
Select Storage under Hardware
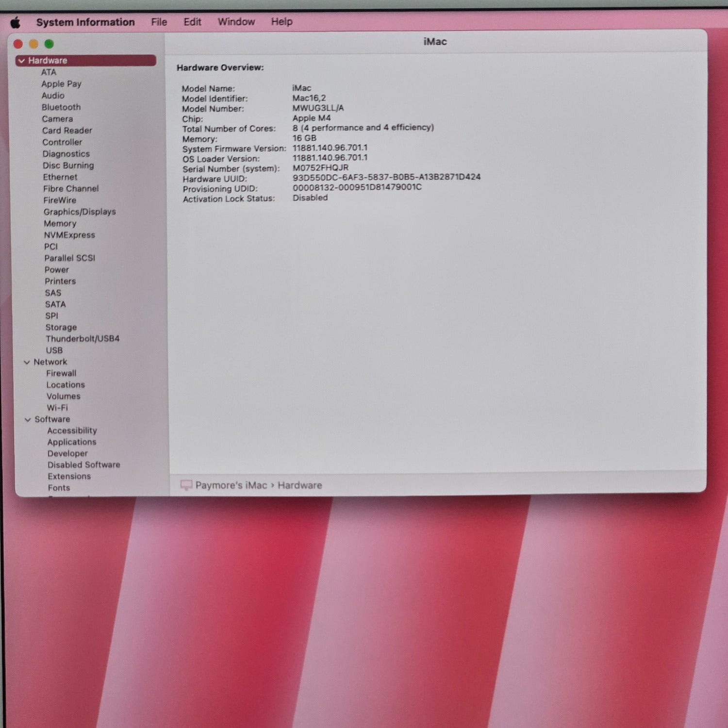point(61,327)
